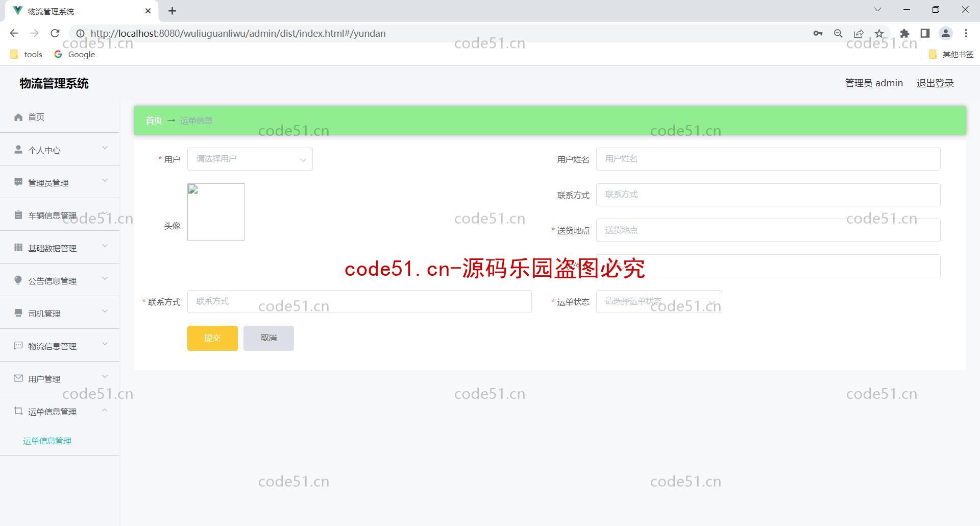Open 其他书签 bookmark folder
980x526 pixels.
(951, 54)
